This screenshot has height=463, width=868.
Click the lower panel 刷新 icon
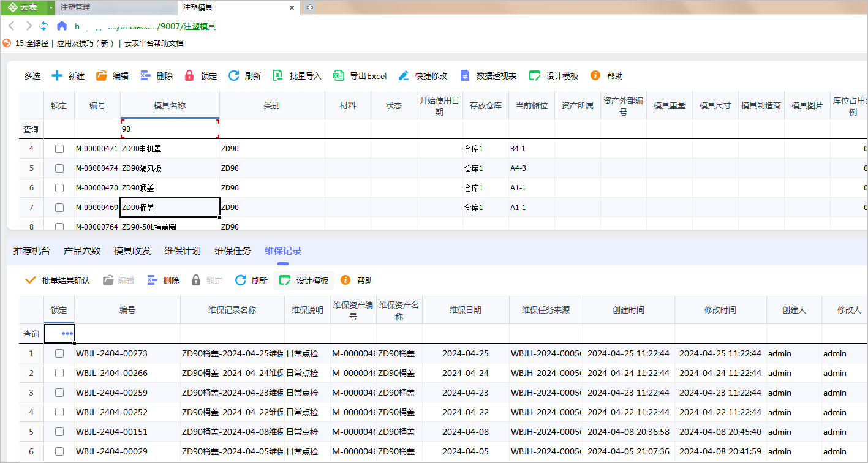241,280
